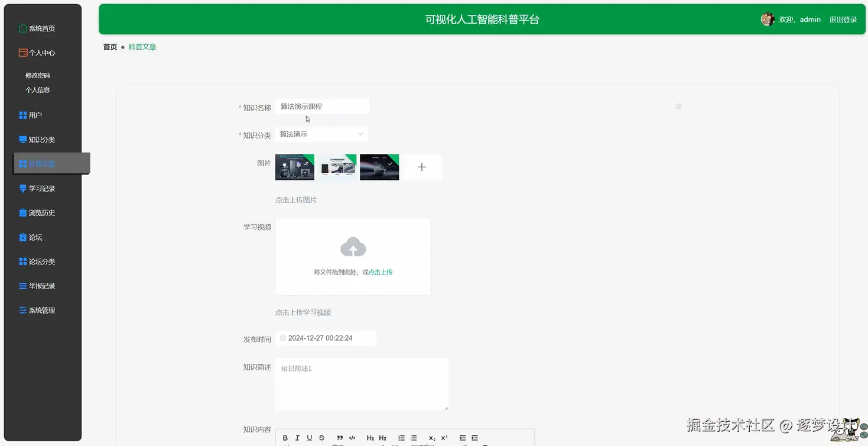
Task: Click the cloud upload icon
Action: tap(353, 247)
